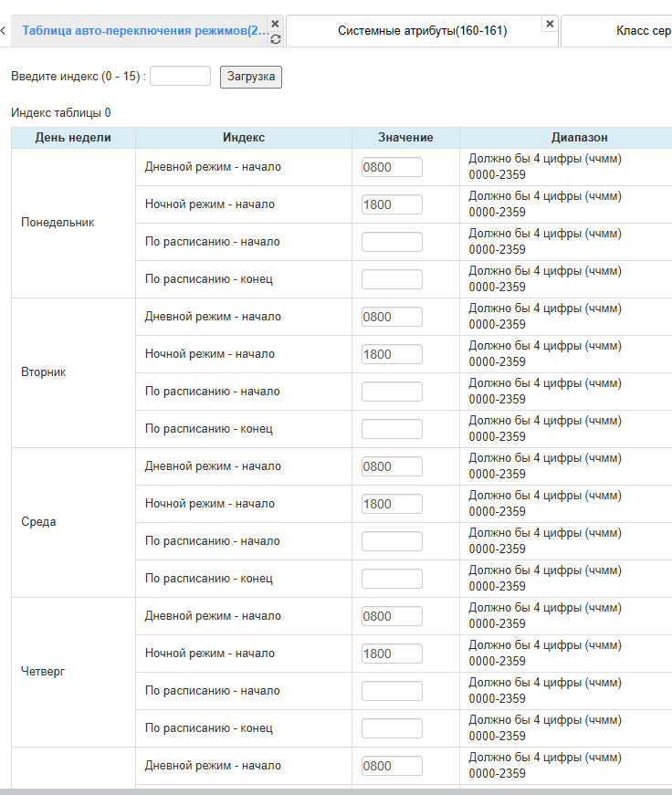
Task: Click the horizontal scrollbar at the bottom
Action: (336, 790)
